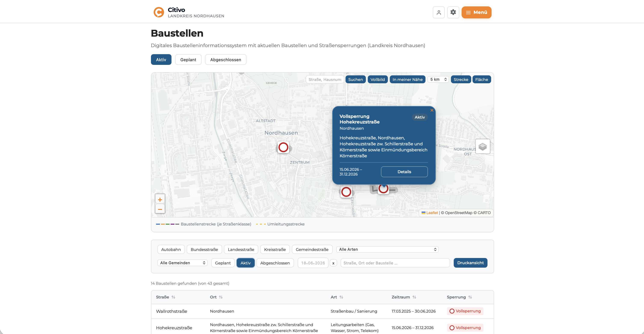The width and height of the screenshot is (644, 334).
Task: Open the Alle Arten dropdown
Action: pyautogui.click(x=387, y=249)
